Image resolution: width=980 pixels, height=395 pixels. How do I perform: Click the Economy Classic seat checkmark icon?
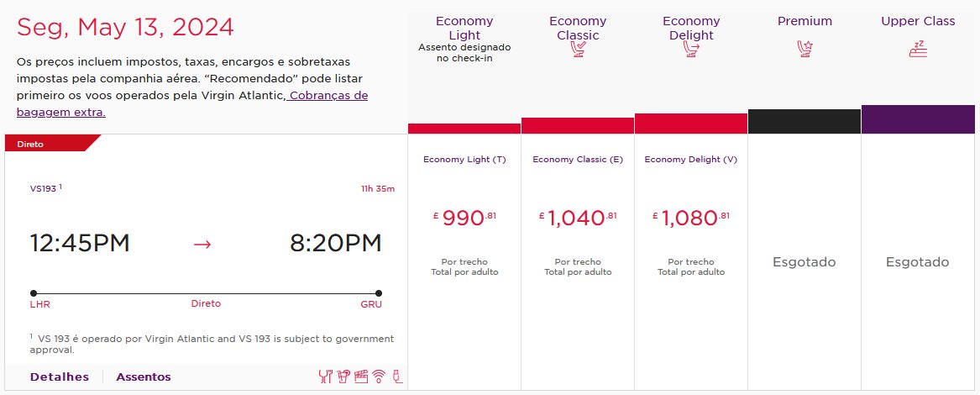[x=578, y=50]
